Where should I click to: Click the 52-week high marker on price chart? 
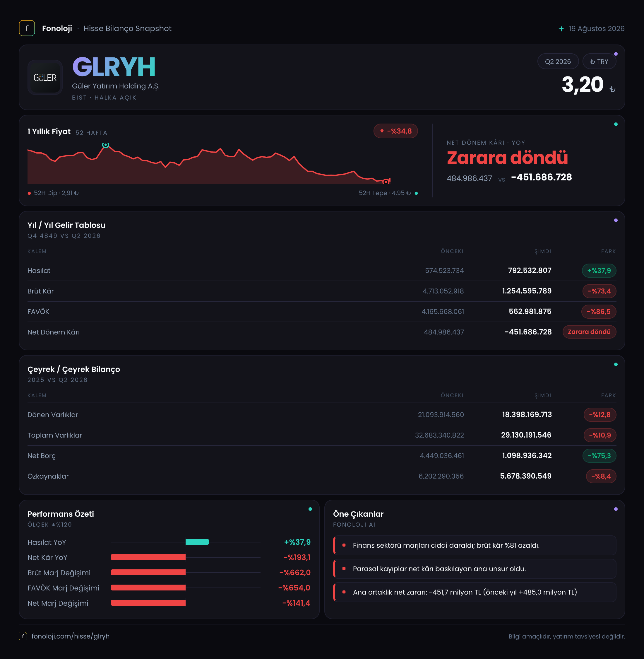point(106,145)
